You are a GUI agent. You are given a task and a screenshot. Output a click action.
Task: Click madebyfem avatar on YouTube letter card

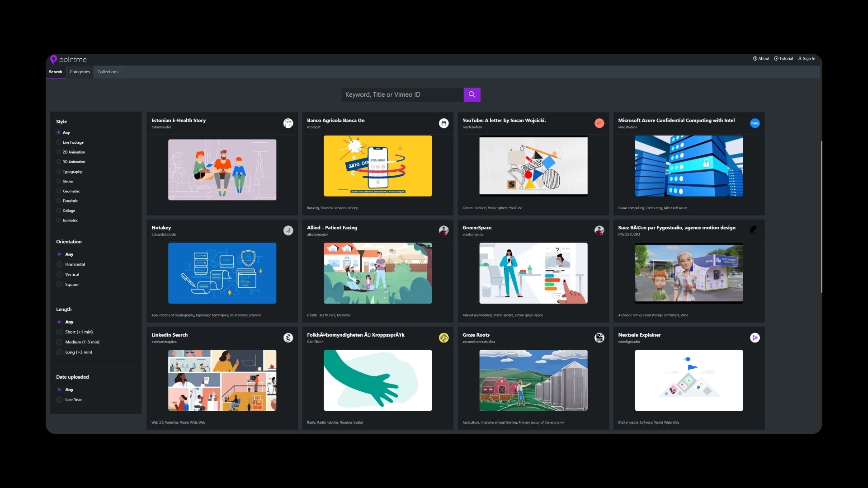tap(599, 123)
